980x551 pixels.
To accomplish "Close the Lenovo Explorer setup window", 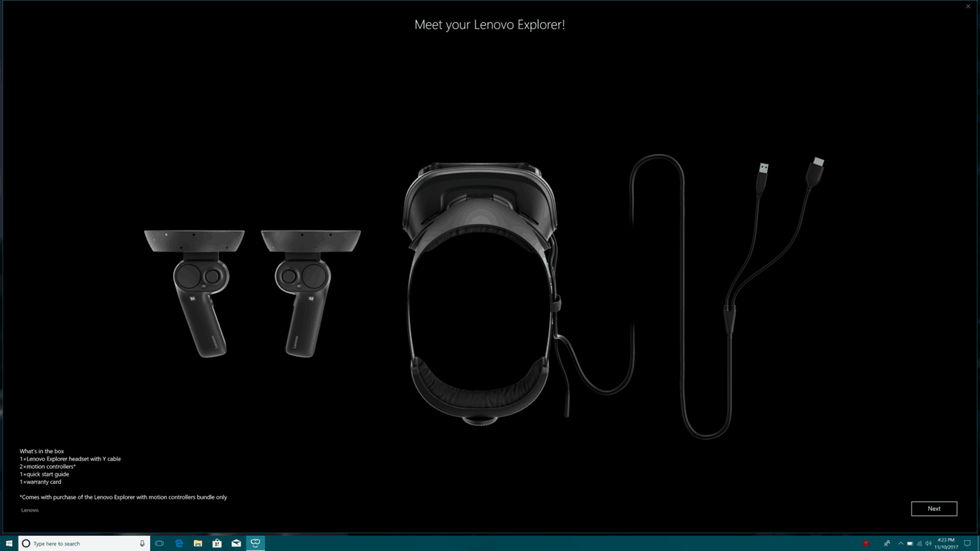I will click(968, 6).
